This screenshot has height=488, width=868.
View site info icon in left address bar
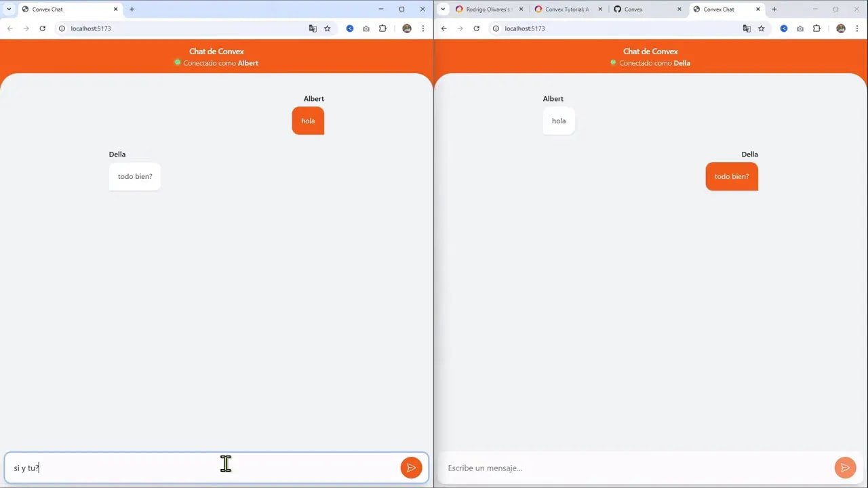[62, 28]
